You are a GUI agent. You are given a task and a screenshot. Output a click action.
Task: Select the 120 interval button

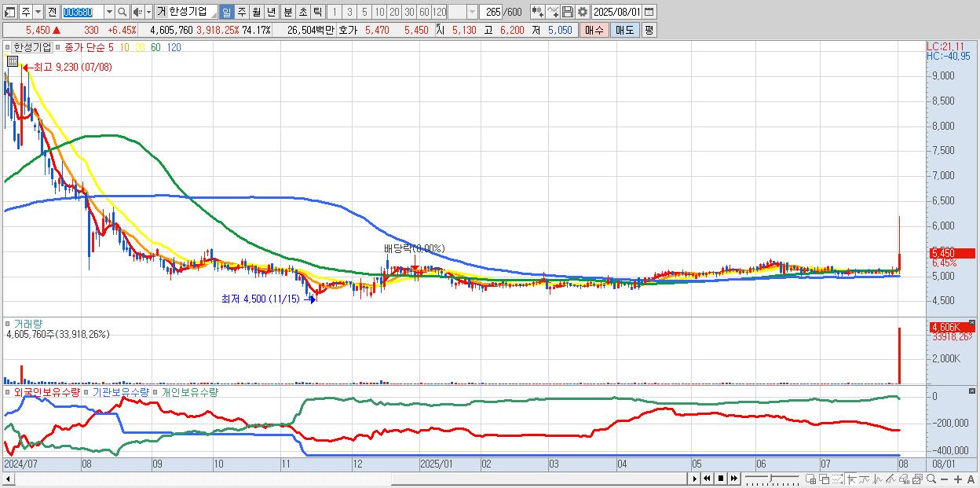[439, 12]
